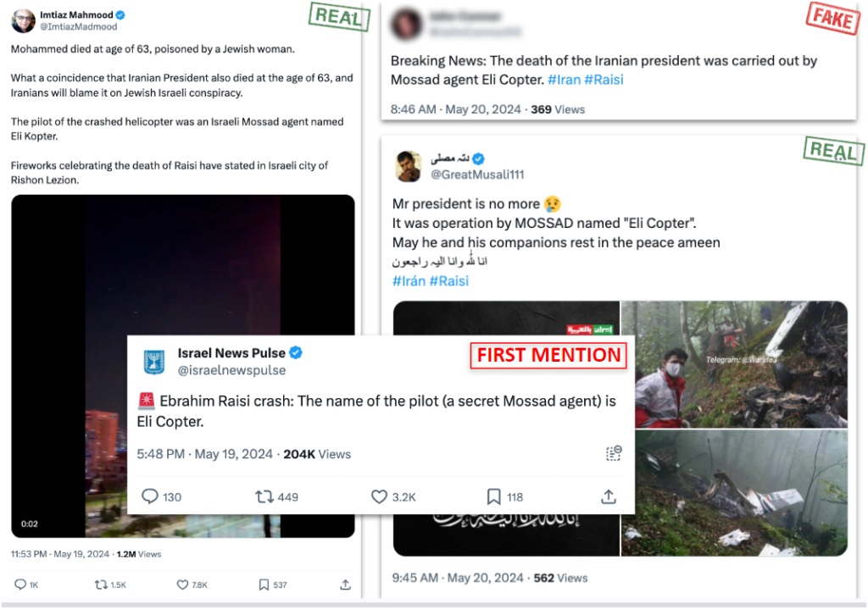Click the verified badge on GreatMusali111's profile
This screenshot has height=609, width=868.
tap(480, 158)
